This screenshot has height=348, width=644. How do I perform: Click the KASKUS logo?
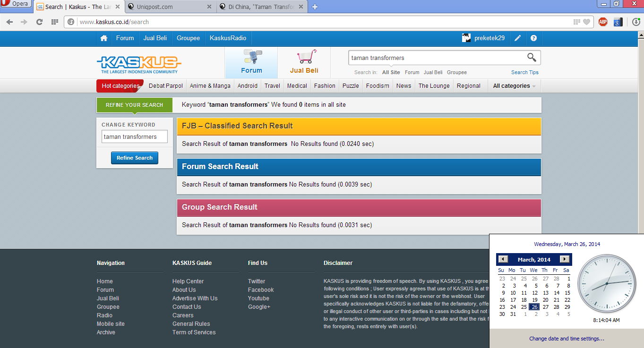coord(139,64)
